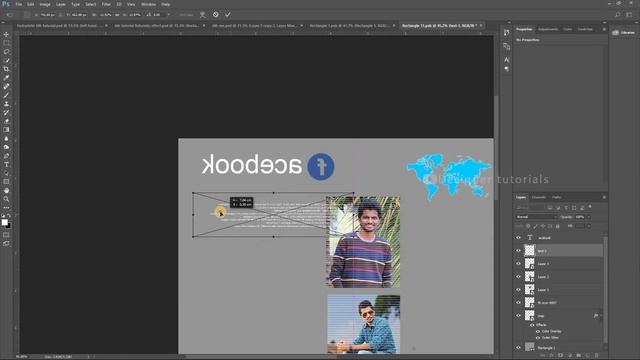640x360 pixels.
Task: Open the Filter menu
Action: pyautogui.click(x=106, y=4)
